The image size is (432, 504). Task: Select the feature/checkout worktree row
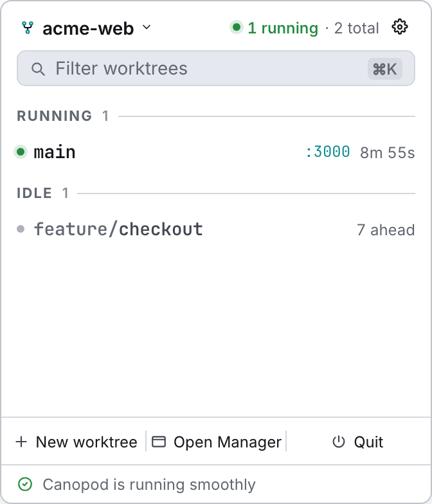216,229
